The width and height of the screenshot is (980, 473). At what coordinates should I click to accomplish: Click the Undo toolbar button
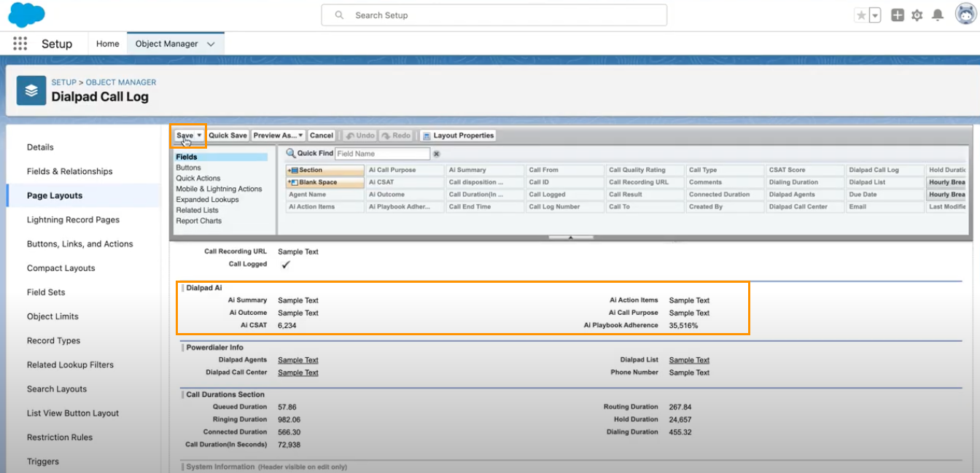click(360, 136)
